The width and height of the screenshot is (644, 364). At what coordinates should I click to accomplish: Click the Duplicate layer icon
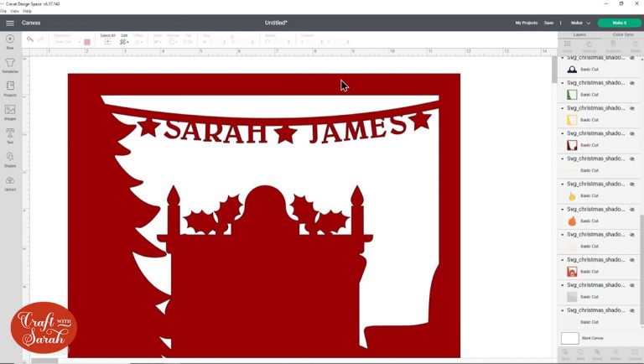tap(613, 44)
